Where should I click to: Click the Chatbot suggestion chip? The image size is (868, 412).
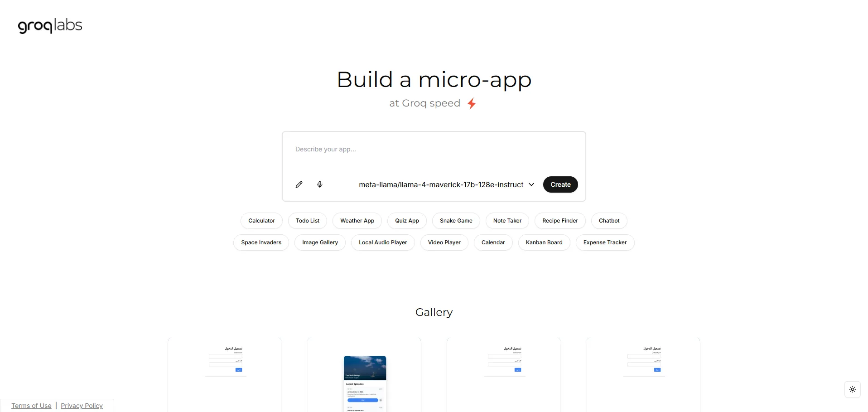pos(609,221)
